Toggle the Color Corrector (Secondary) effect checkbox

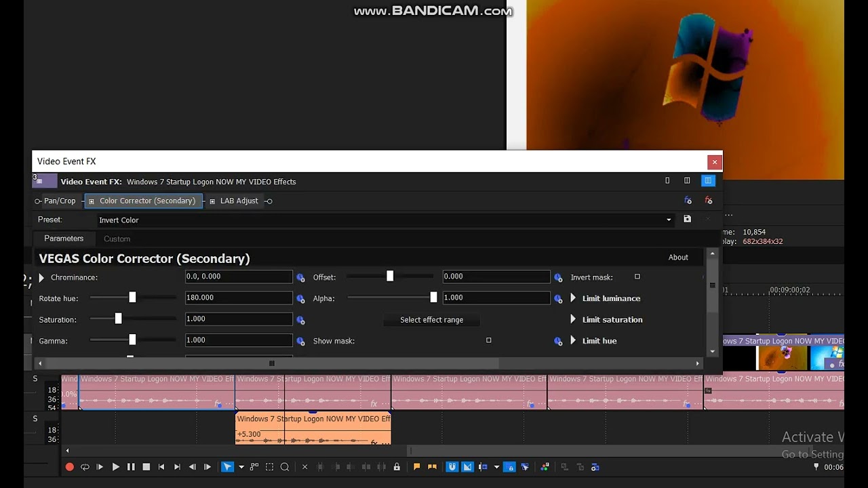click(x=92, y=201)
